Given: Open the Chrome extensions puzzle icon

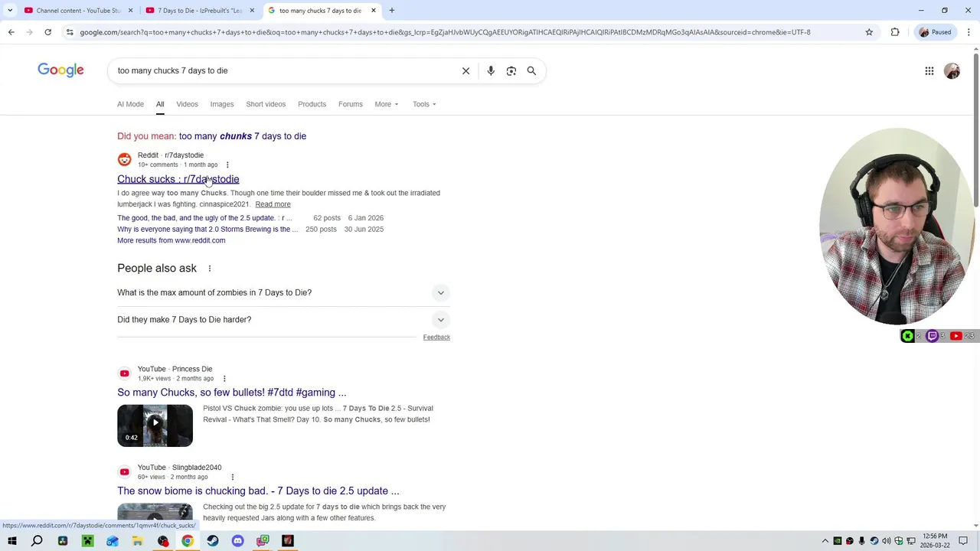Looking at the screenshot, I should [x=895, y=32].
